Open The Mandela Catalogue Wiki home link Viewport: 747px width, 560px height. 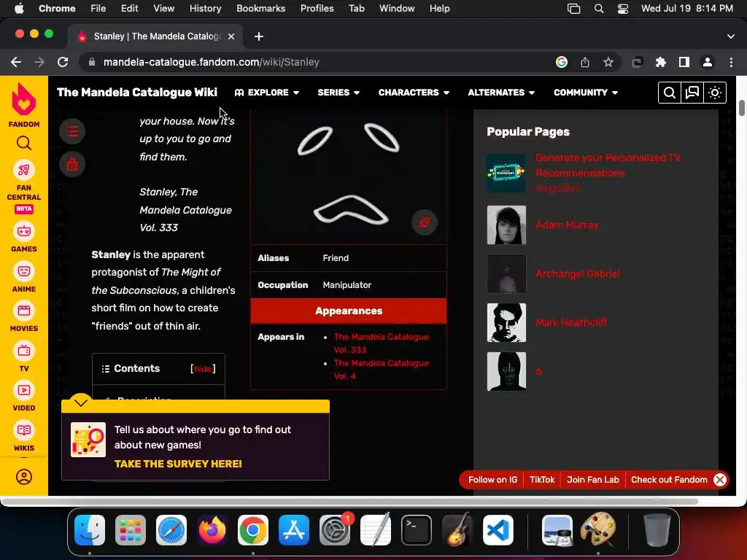(x=136, y=93)
